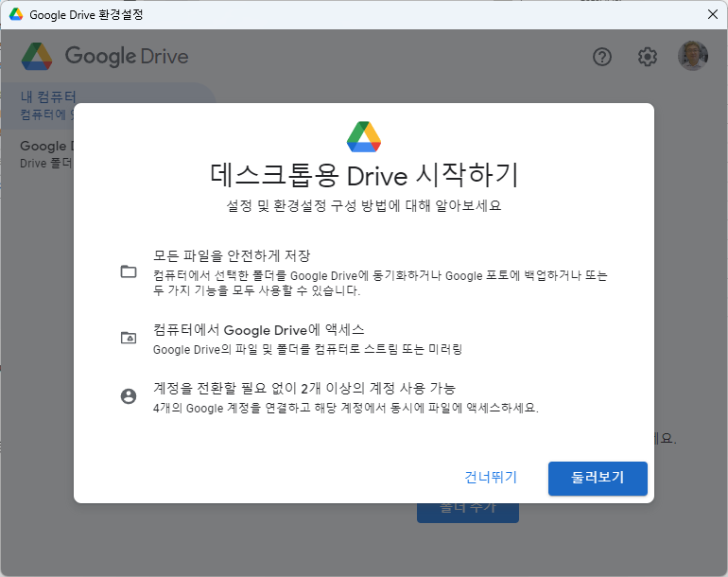728x577 pixels.
Task: Select the 내 컴퓨터 sidebar tab
Action: coord(47,96)
